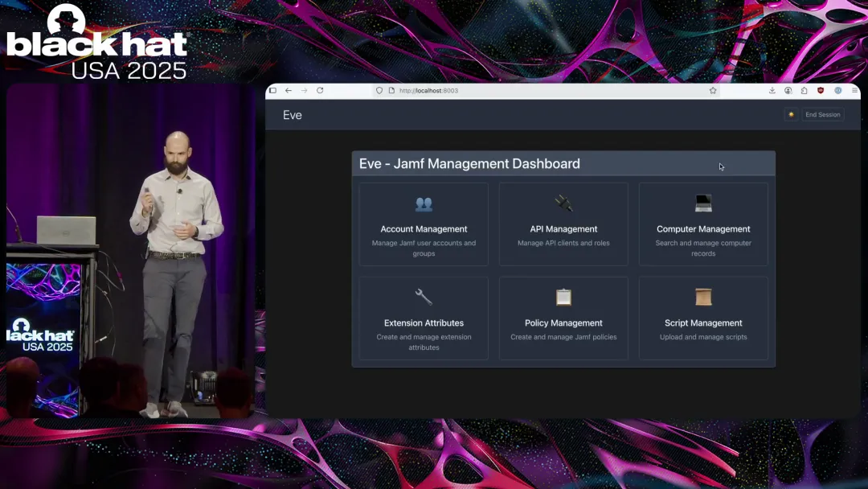Image resolution: width=868 pixels, height=489 pixels.
Task: Click the Extension Attributes wrench icon
Action: (x=424, y=298)
